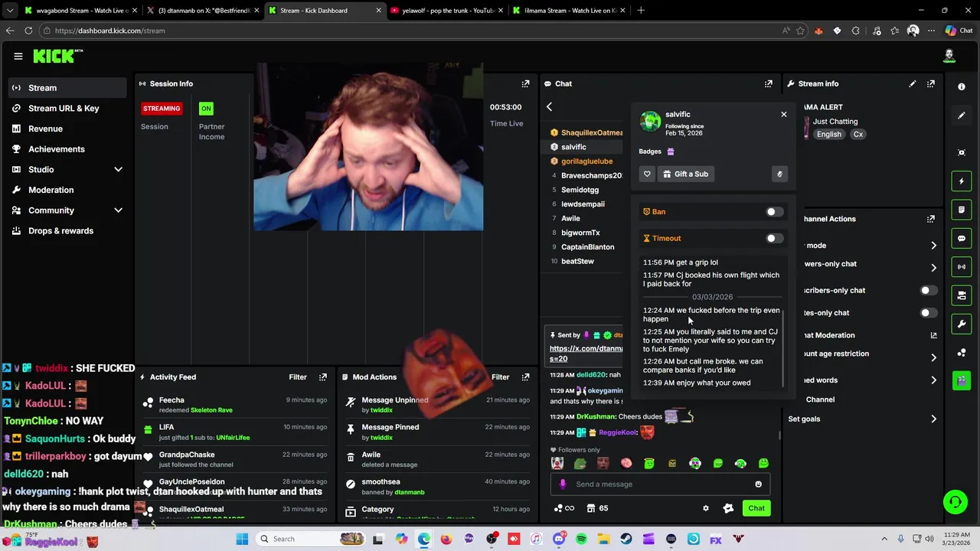
Task: Toggle the green ON partner income indicator
Action: [205, 109]
